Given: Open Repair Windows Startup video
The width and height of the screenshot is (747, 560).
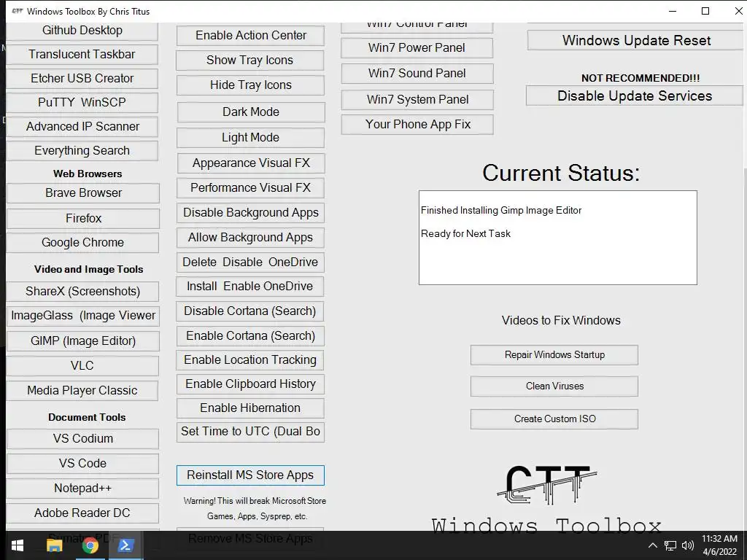Looking at the screenshot, I should tap(554, 355).
